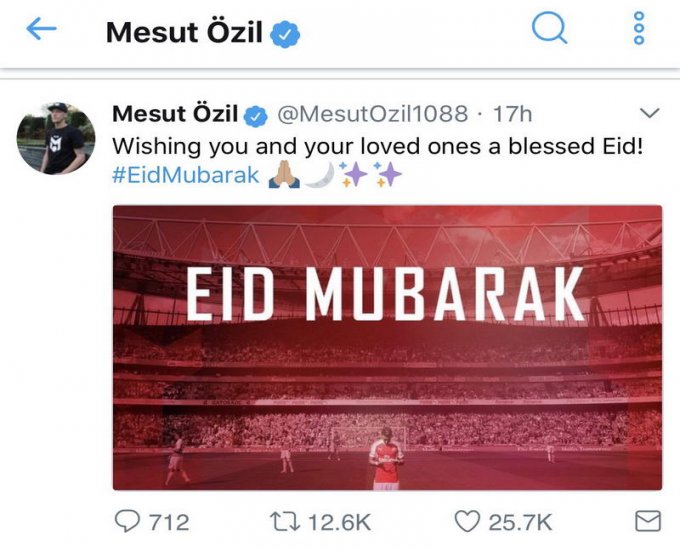Open the @MesutOzil1088 handle
The height and width of the screenshot is (550, 680).
click(x=373, y=114)
